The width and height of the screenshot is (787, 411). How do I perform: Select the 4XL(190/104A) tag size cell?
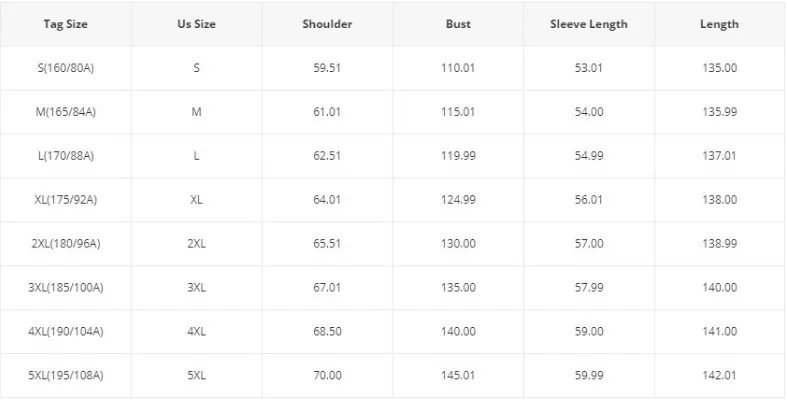pos(65,332)
